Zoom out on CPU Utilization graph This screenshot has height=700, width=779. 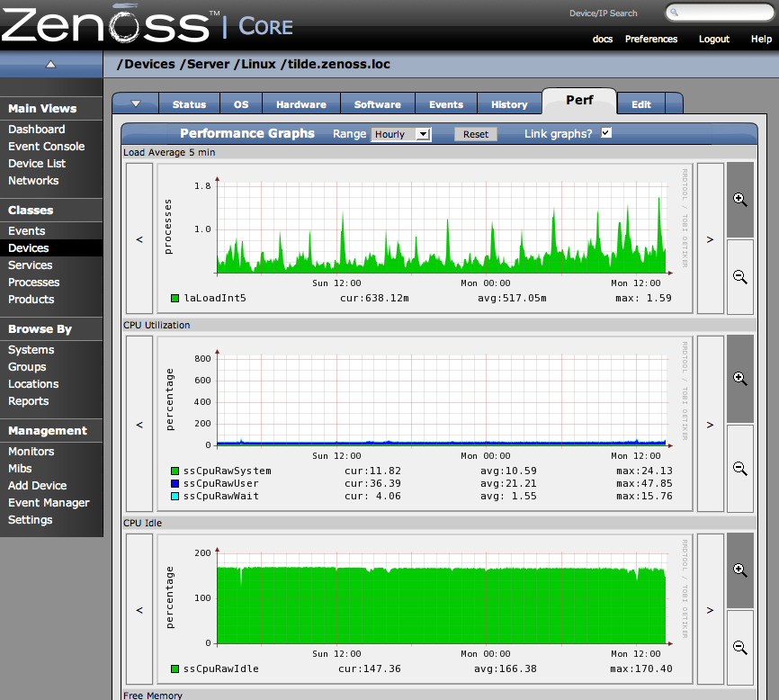pos(739,468)
